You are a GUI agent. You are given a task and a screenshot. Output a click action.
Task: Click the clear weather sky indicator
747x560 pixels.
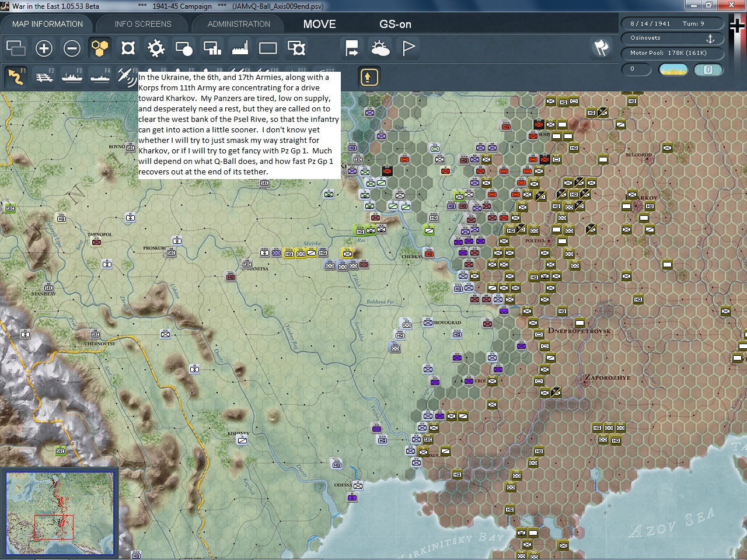673,69
